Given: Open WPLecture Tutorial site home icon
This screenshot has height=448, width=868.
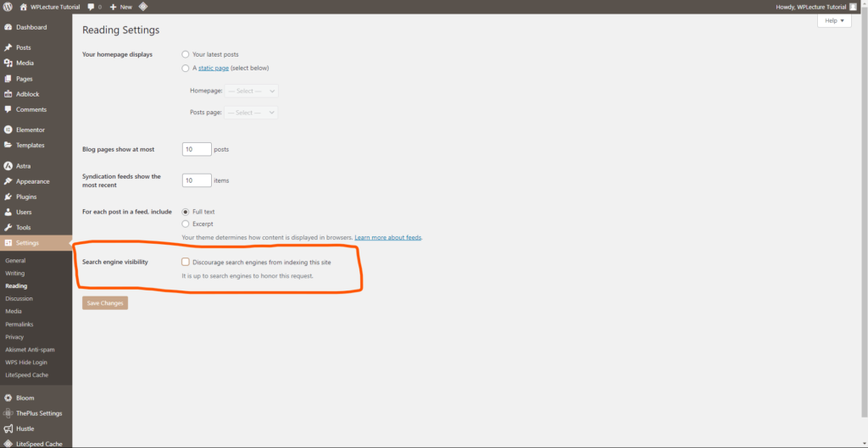Looking at the screenshot, I should tap(23, 7).
